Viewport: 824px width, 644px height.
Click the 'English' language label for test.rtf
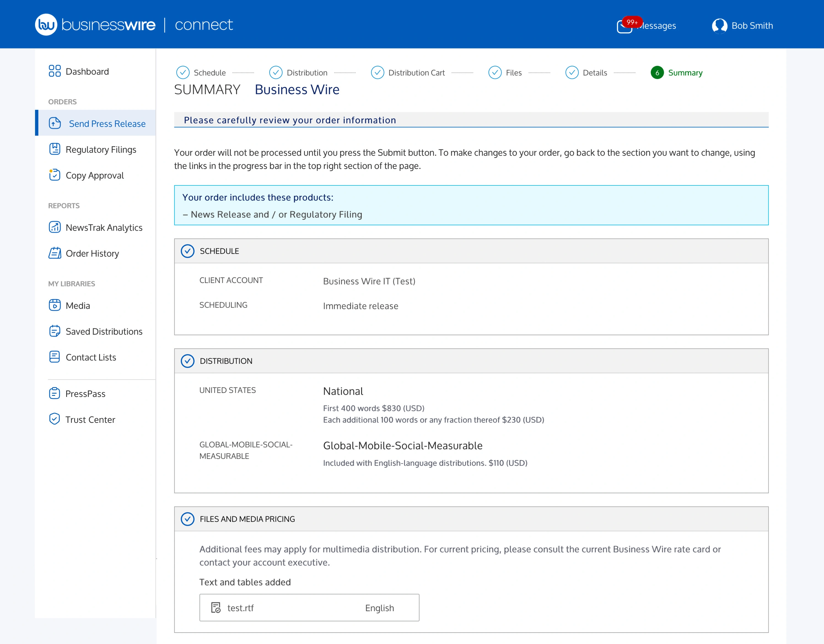[379, 608]
